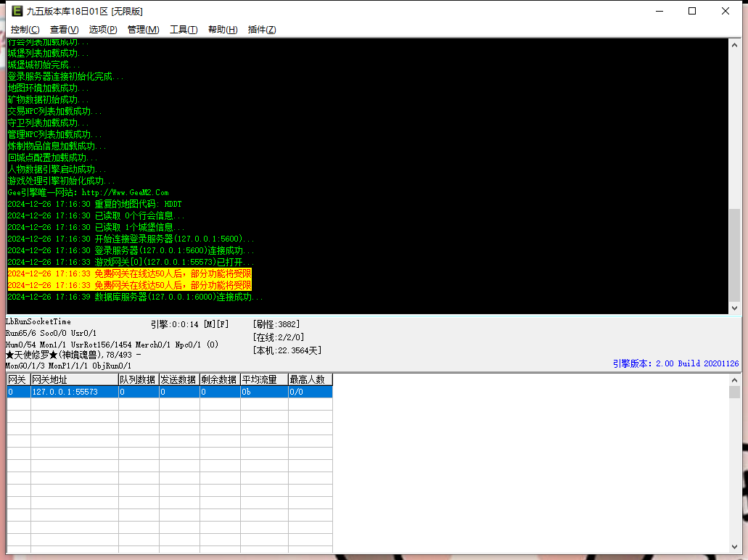Click gateway list scrollbar up arrow
748x560 pixels.
coord(735,380)
